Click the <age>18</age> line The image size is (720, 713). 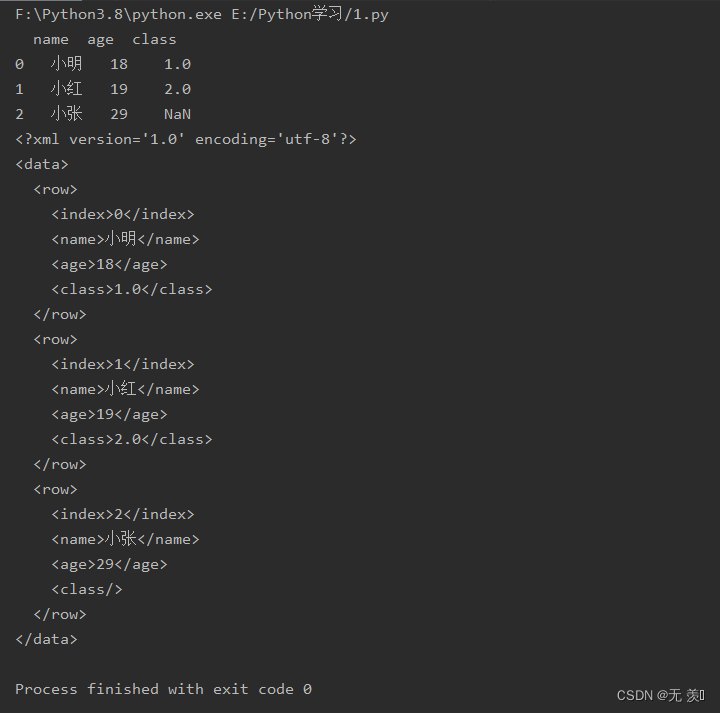coord(109,264)
